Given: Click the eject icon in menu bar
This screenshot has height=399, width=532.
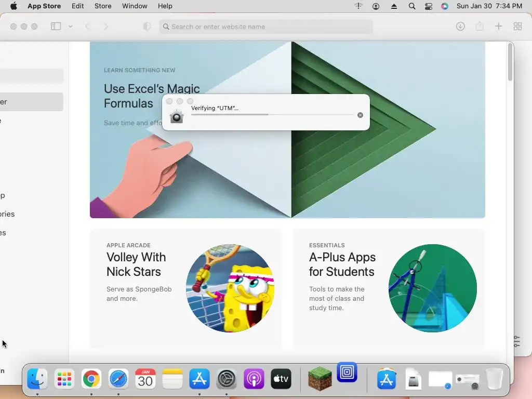Looking at the screenshot, I should [394, 6].
